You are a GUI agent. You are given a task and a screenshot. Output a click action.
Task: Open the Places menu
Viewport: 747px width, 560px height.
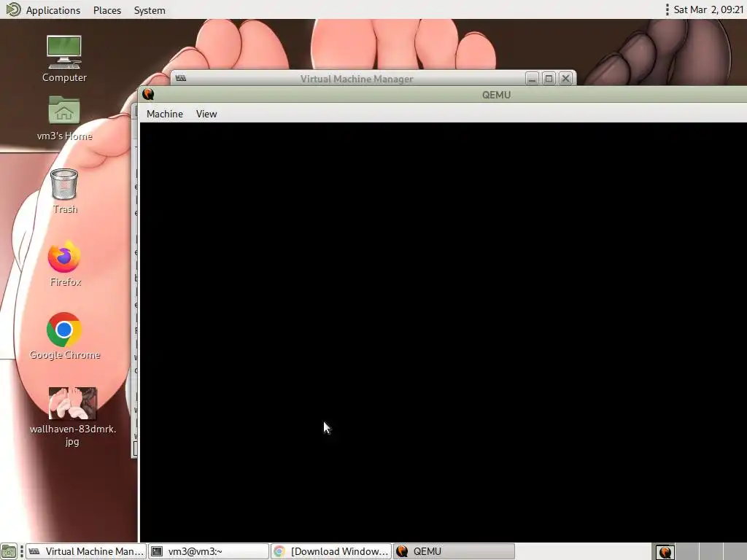click(x=107, y=10)
